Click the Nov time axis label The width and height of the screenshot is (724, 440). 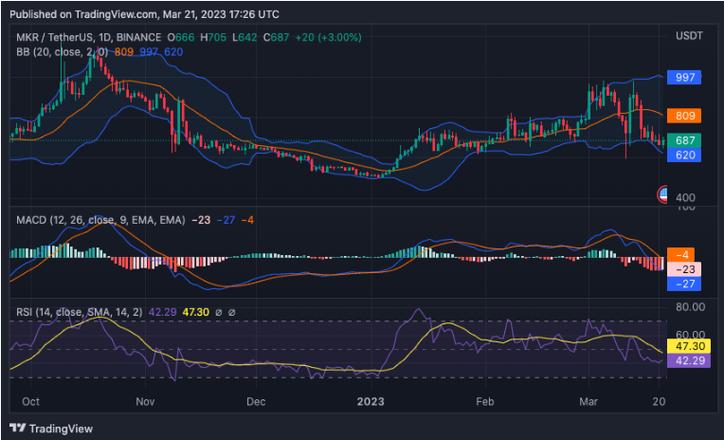pos(145,402)
